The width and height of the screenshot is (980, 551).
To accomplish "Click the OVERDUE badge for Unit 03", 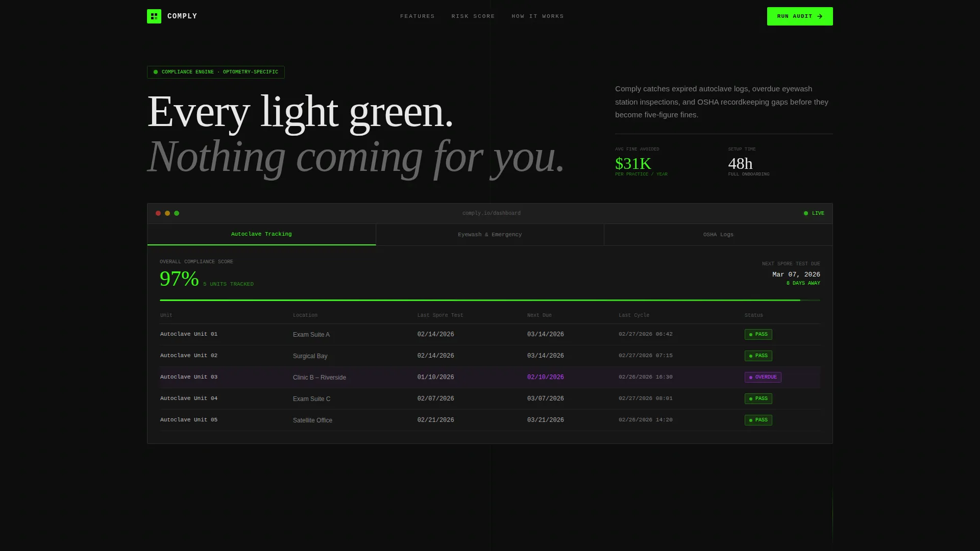I will 763,377.
